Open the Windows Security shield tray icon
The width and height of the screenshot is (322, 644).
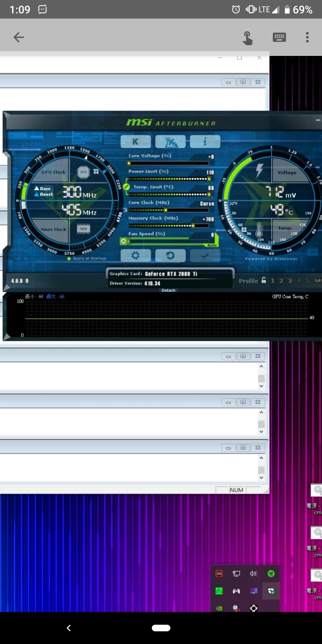pyautogui.click(x=271, y=591)
